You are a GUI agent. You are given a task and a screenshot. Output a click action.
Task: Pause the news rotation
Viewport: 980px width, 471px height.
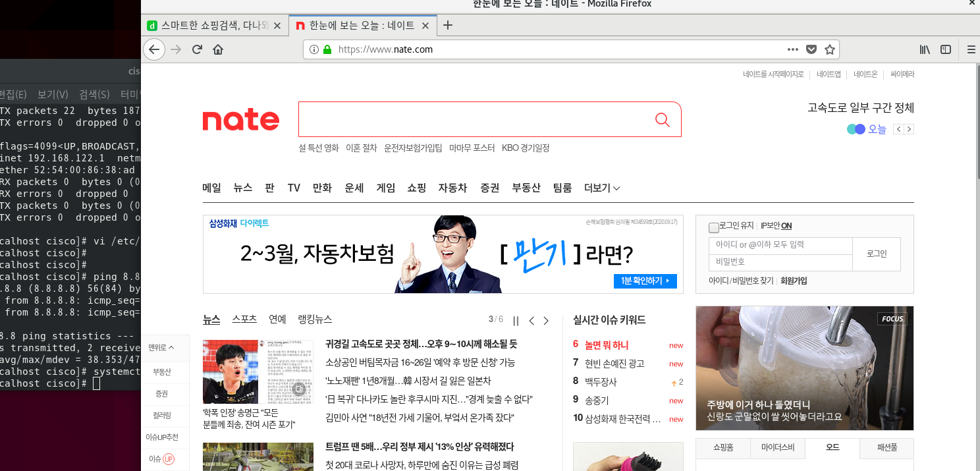tap(516, 321)
